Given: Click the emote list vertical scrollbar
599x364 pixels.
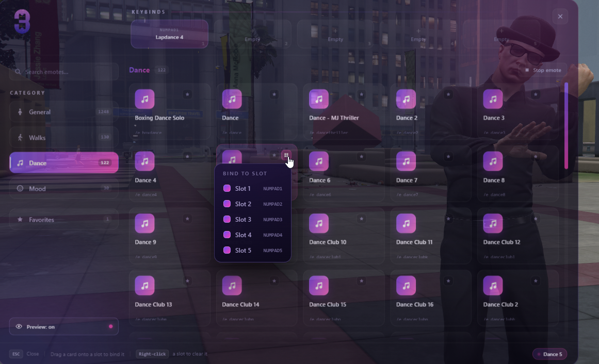Looking at the screenshot, I should [x=566, y=126].
